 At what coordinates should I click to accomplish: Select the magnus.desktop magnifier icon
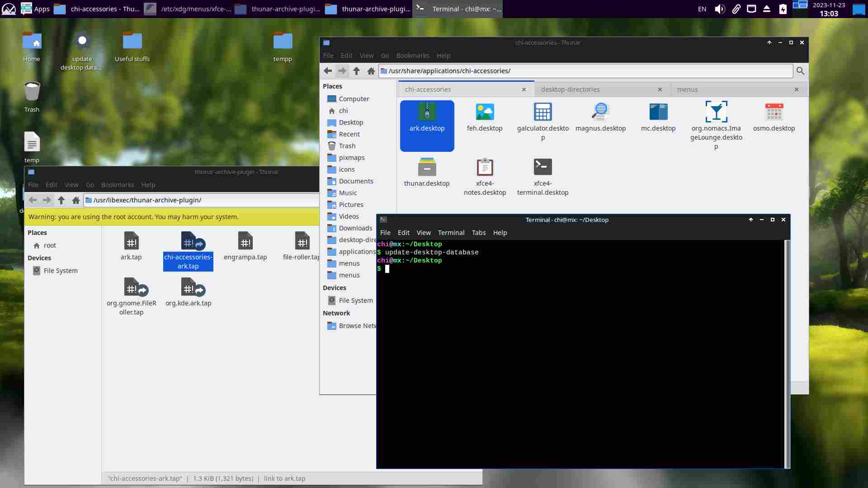600,112
